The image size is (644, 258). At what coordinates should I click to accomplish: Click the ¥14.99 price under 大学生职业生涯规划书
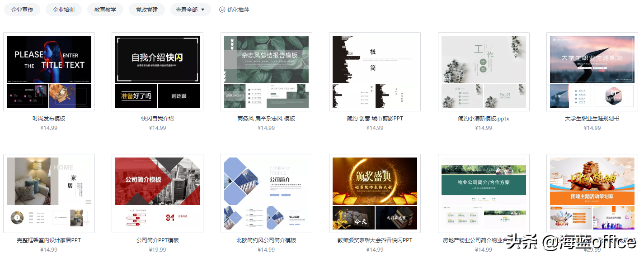[592, 128]
